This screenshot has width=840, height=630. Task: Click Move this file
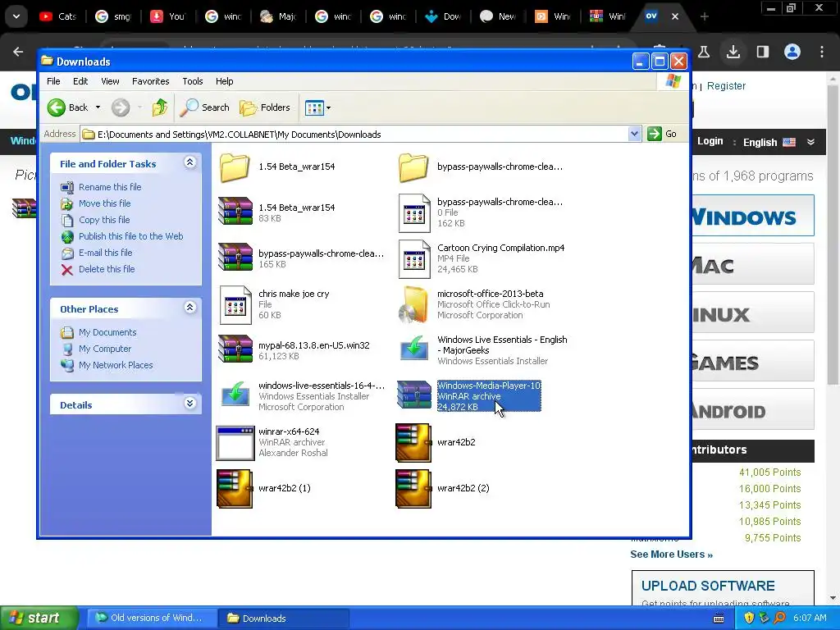click(104, 203)
